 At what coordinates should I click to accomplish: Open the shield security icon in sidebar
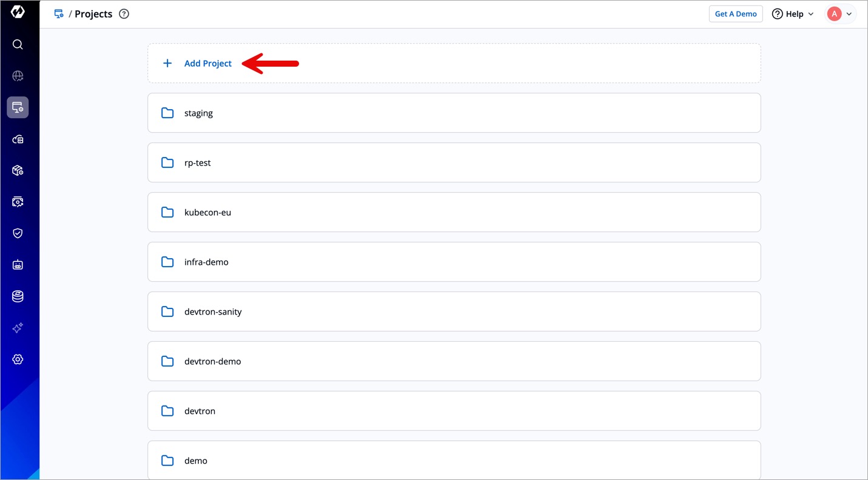tap(18, 233)
